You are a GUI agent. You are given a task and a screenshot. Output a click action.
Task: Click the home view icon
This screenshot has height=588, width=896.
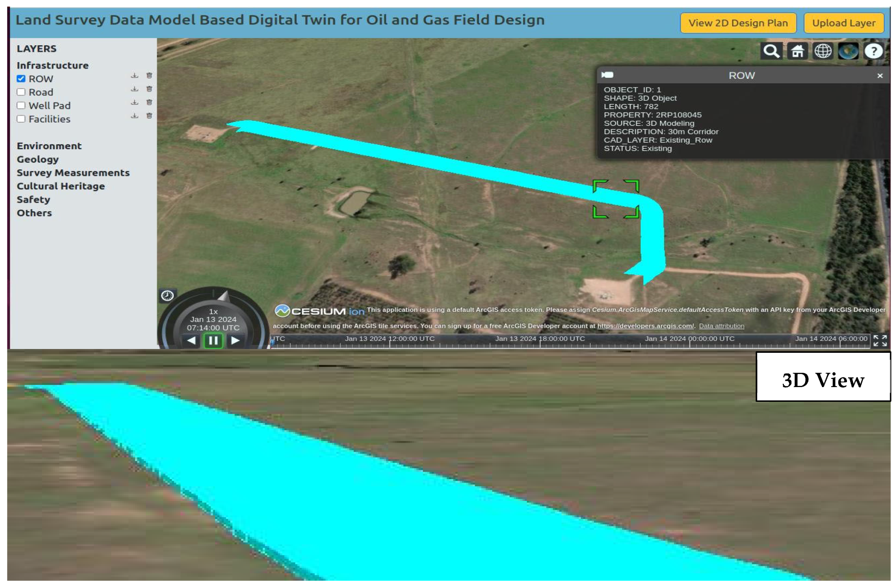(x=797, y=51)
